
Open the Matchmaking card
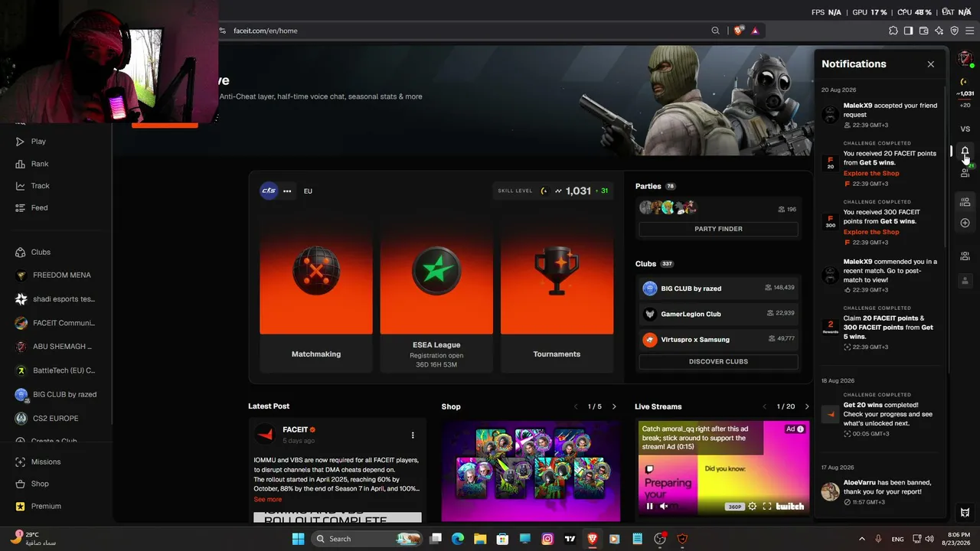(316, 293)
